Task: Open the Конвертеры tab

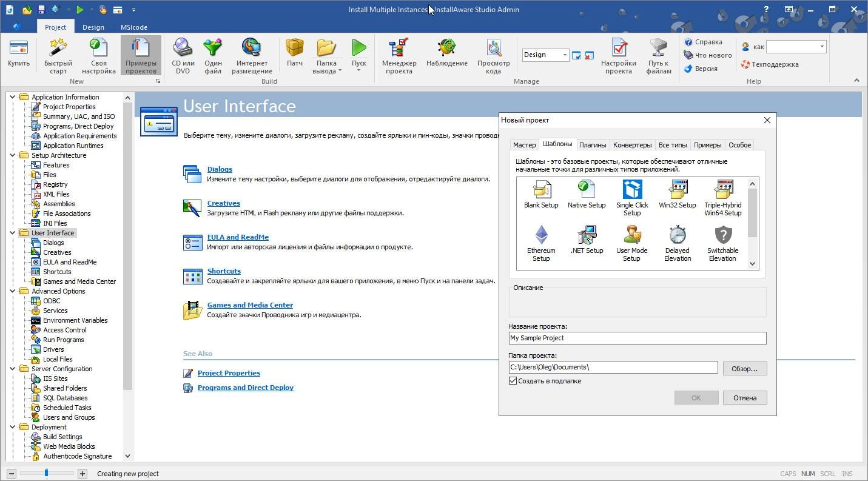Action: click(632, 145)
